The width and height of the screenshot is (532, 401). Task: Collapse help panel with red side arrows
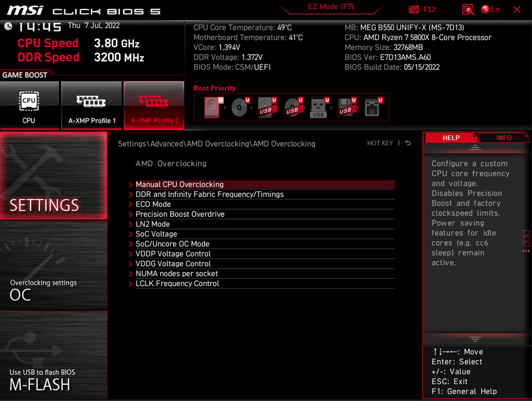click(526, 251)
